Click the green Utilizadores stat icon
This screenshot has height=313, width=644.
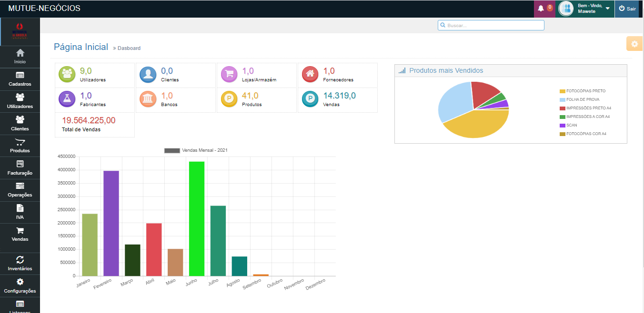click(67, 74)
